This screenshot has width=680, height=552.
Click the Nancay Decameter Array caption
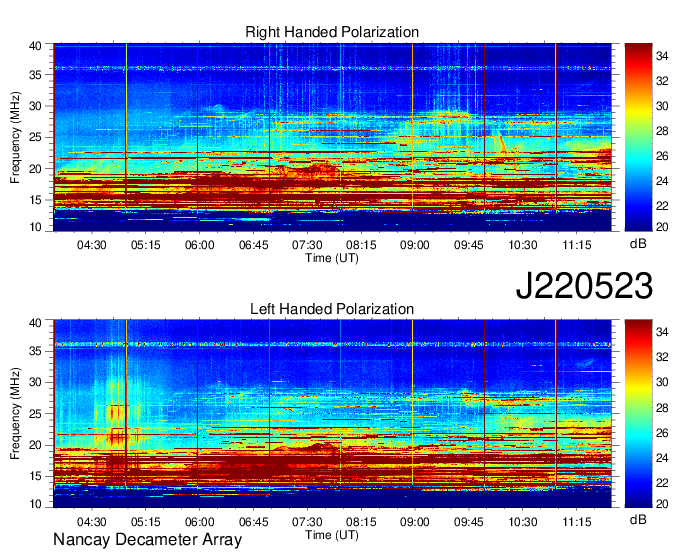pos(147,540)
